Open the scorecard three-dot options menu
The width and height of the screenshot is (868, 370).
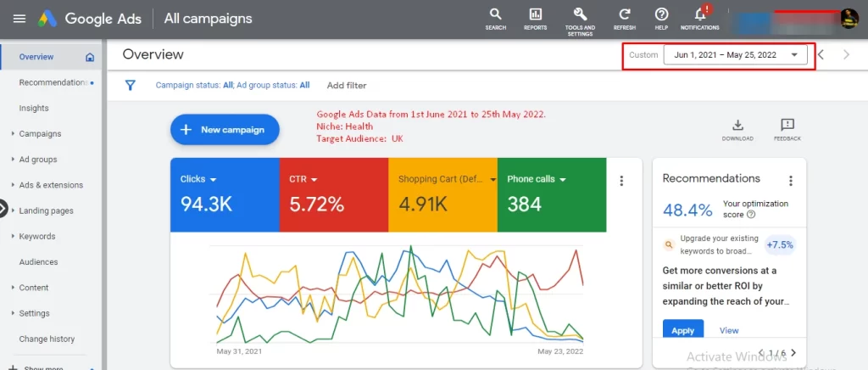click(621, 181)
